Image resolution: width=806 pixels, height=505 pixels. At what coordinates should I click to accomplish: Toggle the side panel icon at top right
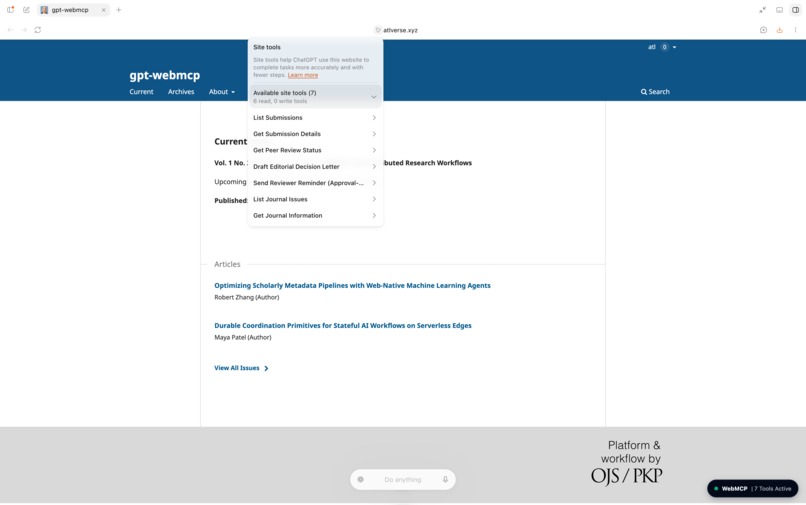pyautogui.click(x=795, y=10)
